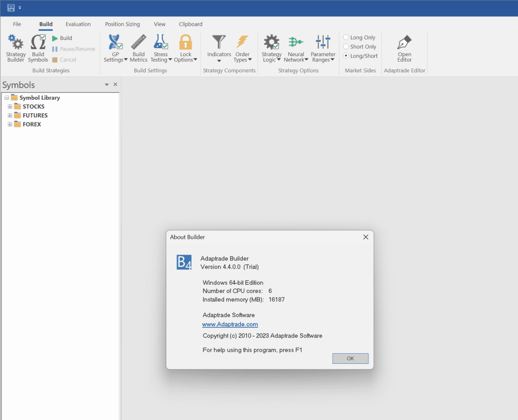Select the Long/Short radio button
Image resolution: width=518 pixels, height=420 pixels.
coord(346,56)
